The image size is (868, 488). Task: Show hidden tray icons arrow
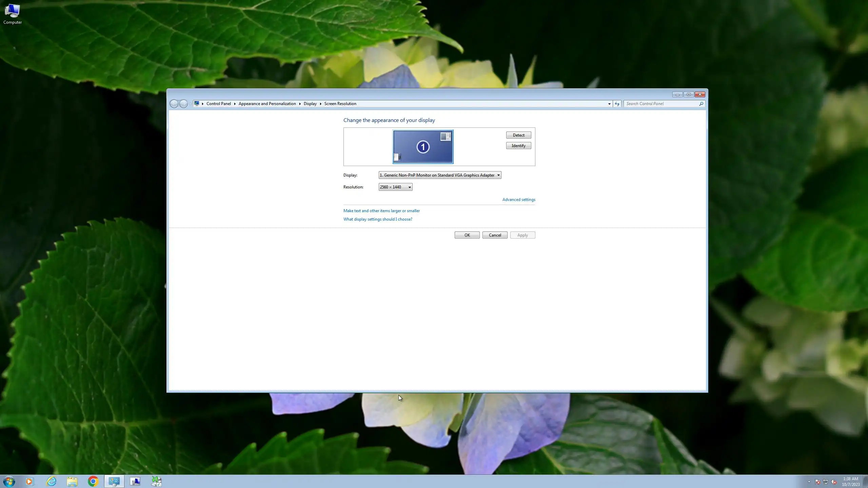[x=809, y=482]
